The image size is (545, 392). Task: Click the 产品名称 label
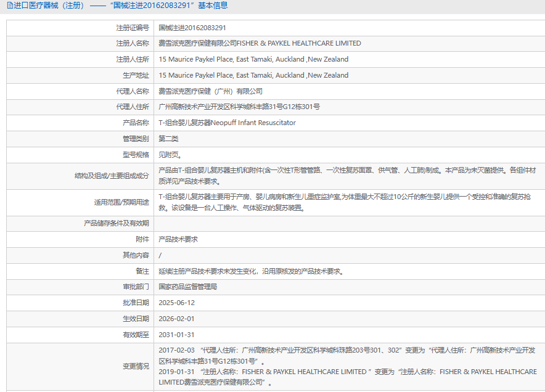pos(136,123)
